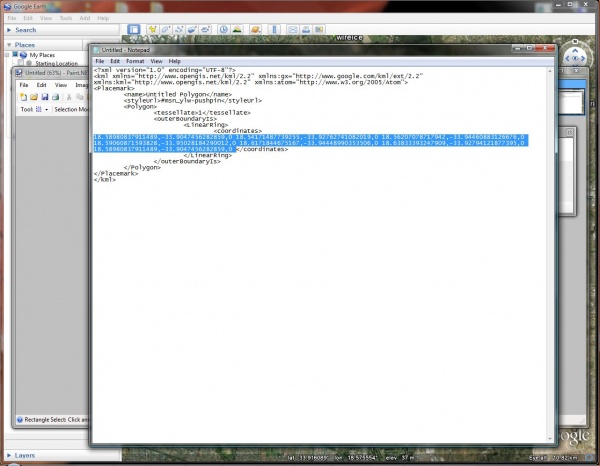Viewport: 600px width, 466px height.
Task: Toggle the Google Earth sidebar button
Action: coord(134,29)
